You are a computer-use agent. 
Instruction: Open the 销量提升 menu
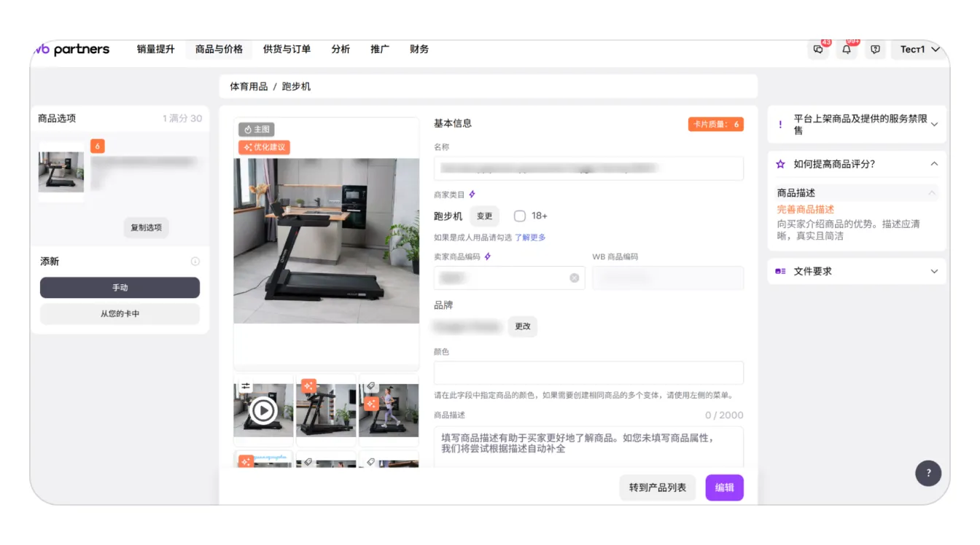click(156, 50)
